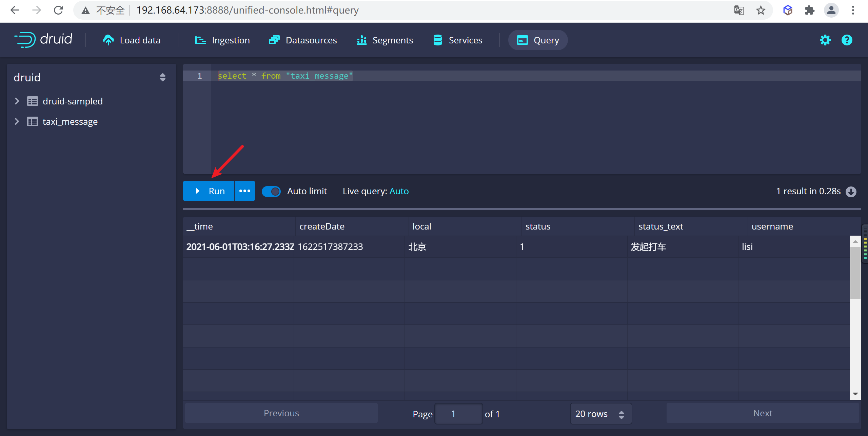Expand the druid-sampled table tree
The height and width of the screenshot is (436, 868).
tap(17, 101)
